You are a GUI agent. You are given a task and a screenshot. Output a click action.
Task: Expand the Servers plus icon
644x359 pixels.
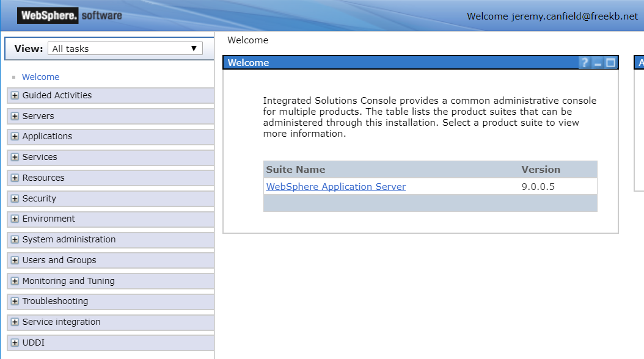15,116
